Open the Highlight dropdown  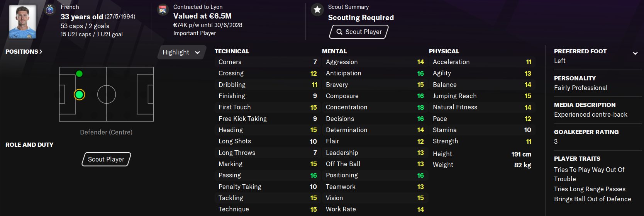181,52
